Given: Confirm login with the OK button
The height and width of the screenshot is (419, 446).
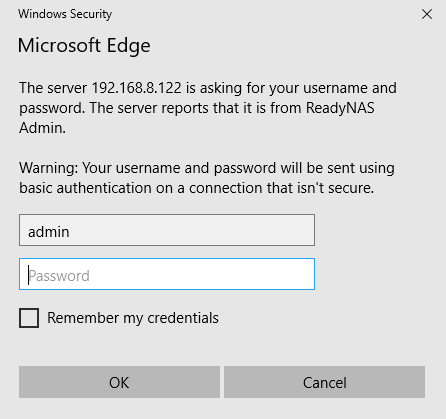Looking at the screenshot, I should coord(119,382).
